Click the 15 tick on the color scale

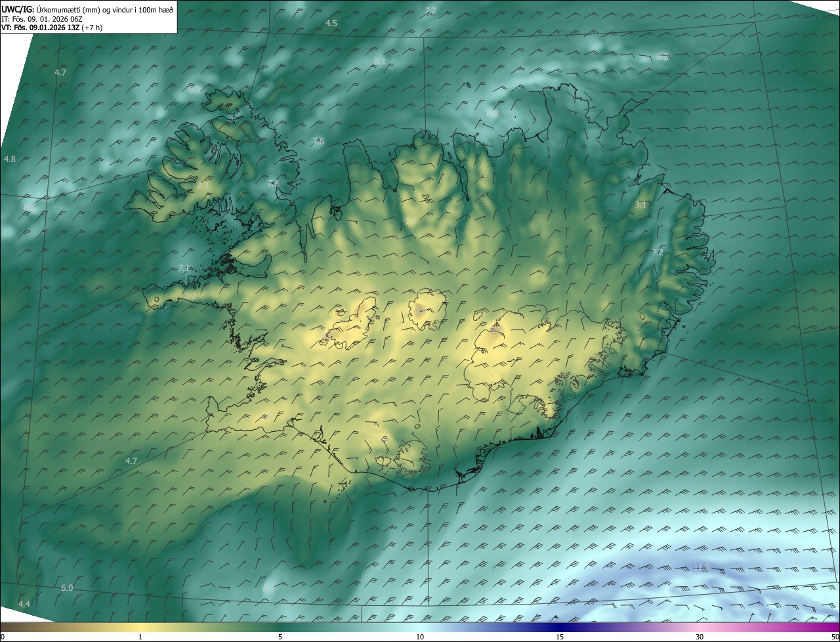coord(560,637)
